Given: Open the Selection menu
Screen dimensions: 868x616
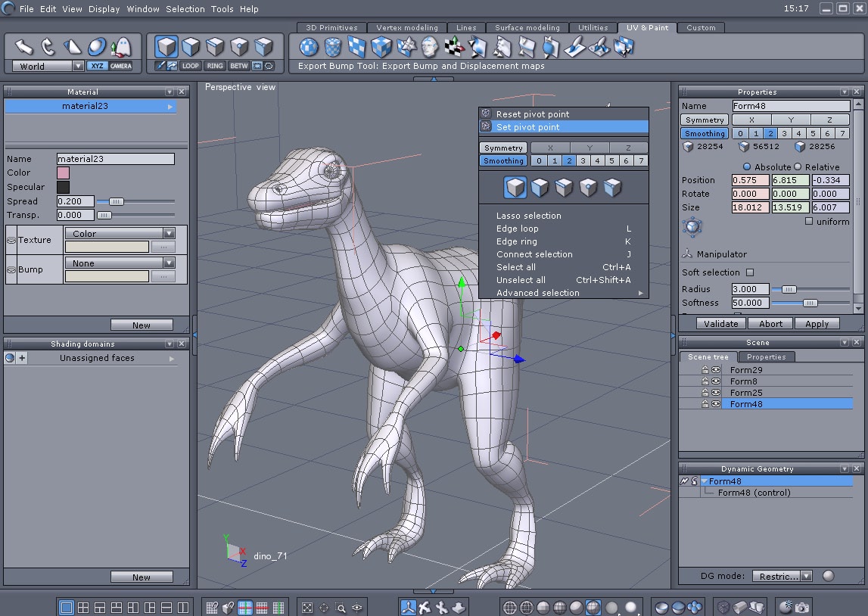Looking at the screenshot, I should tap(185, 9).
